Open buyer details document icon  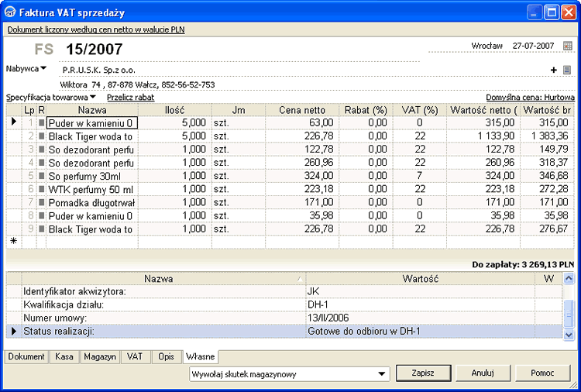pyautogui.click(x=567, y=70)
